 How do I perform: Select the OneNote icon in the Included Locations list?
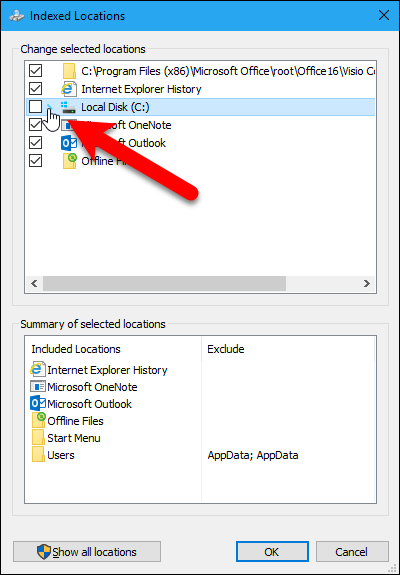(x=38, y=387)
